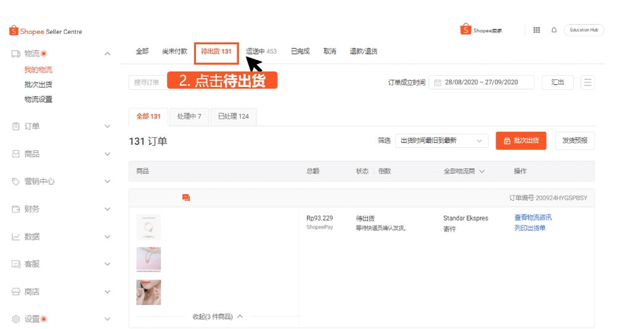
Task: Open the list menu icon beside 汇出
Action: [x=588, y=83]
